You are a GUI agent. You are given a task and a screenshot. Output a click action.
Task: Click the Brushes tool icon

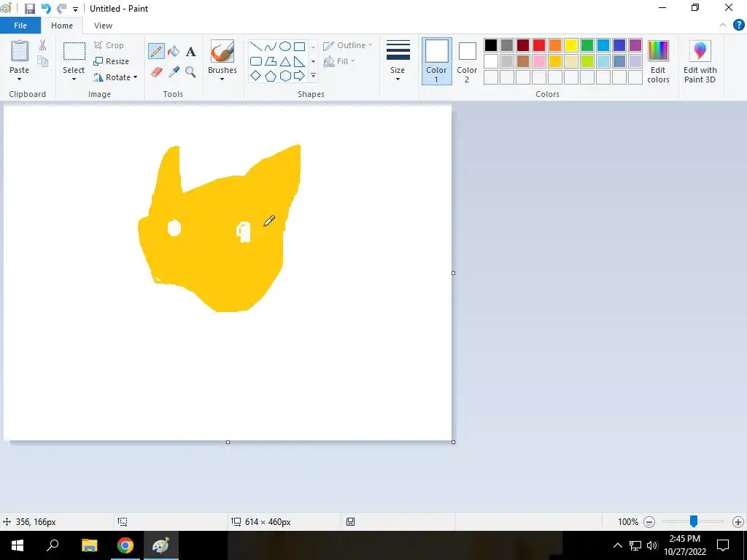coord(222,51)
